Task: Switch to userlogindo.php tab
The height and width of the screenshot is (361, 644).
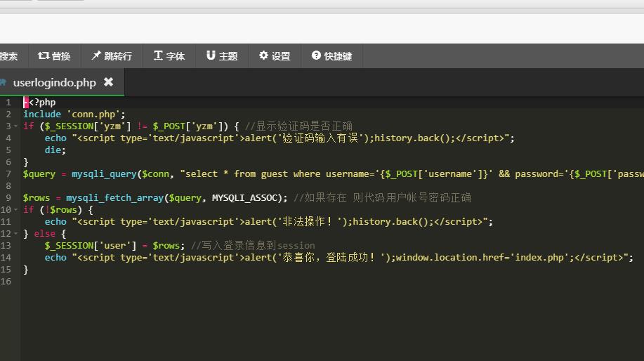Action: click(x=55, y=83)
